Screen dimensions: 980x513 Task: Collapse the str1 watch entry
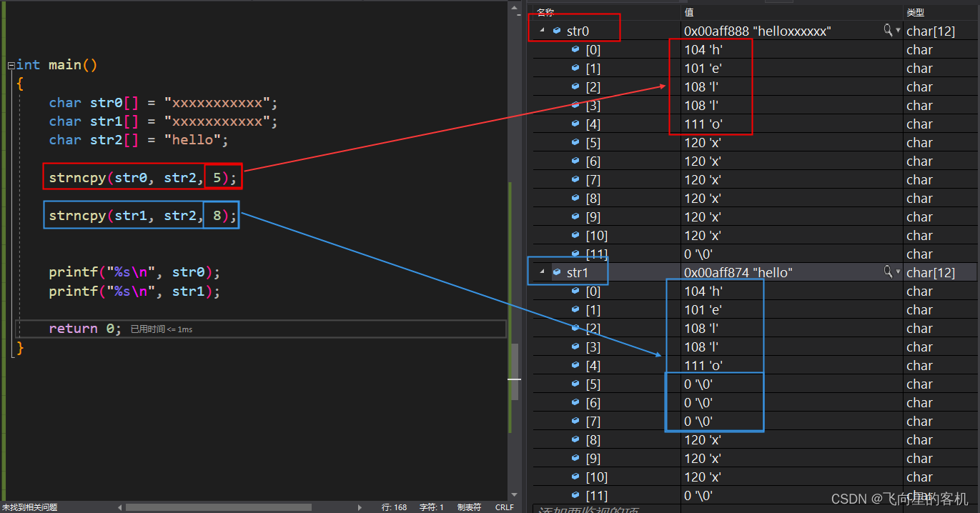[541, 272]
